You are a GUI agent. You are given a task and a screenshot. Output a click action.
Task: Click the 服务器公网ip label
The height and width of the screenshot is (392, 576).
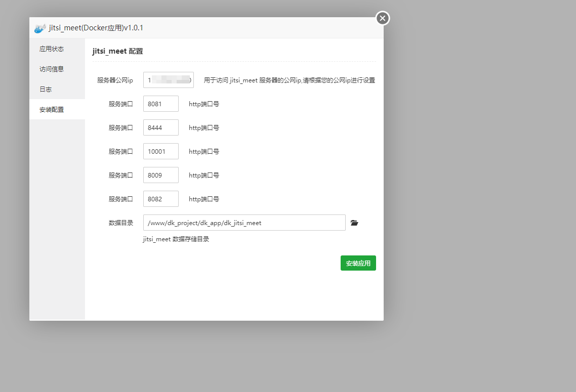point(115,80)
